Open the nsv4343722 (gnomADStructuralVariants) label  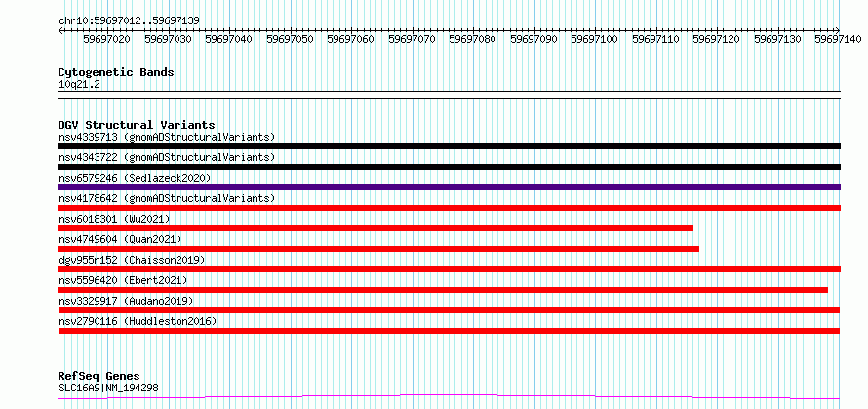click(x=167, y=157)
